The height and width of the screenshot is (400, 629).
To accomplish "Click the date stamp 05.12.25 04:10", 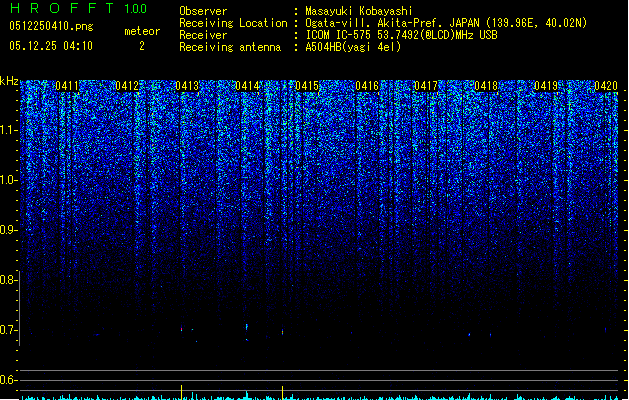I will coord(51,46).
